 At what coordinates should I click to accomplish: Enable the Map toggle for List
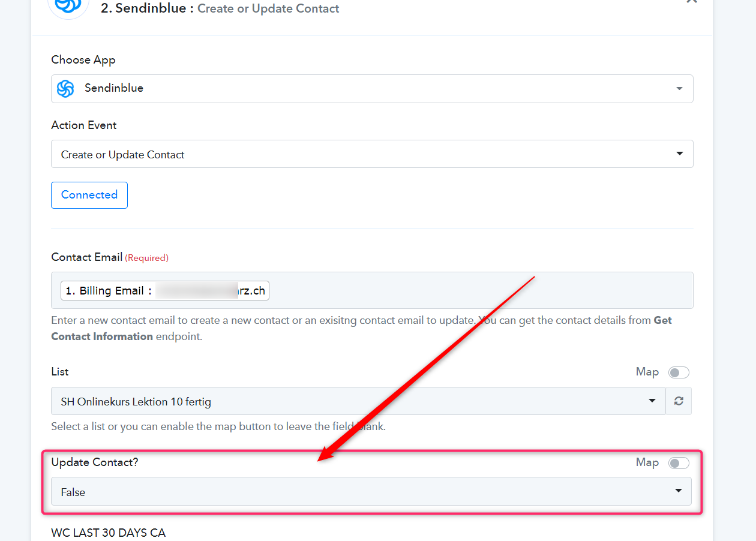point(679,372)
